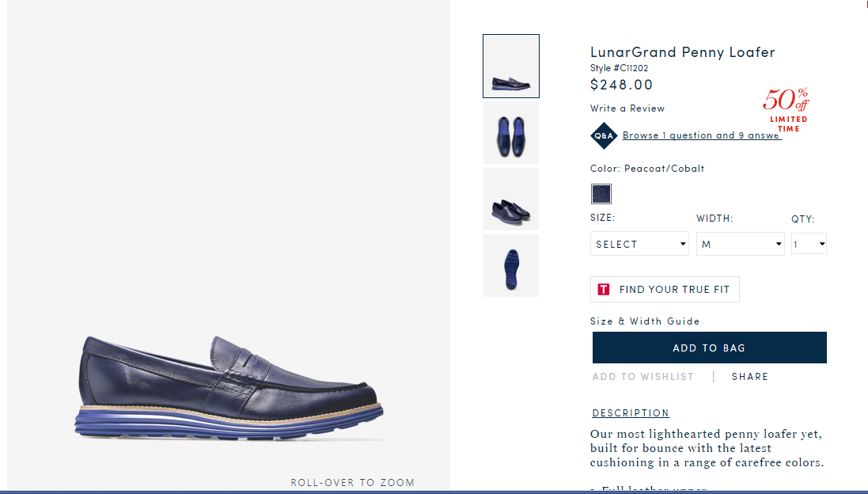Viewport: 868px width, 494px height.
Task: Choose the Peacoat/Cobalt color swatch
Action: click(601, 194)
